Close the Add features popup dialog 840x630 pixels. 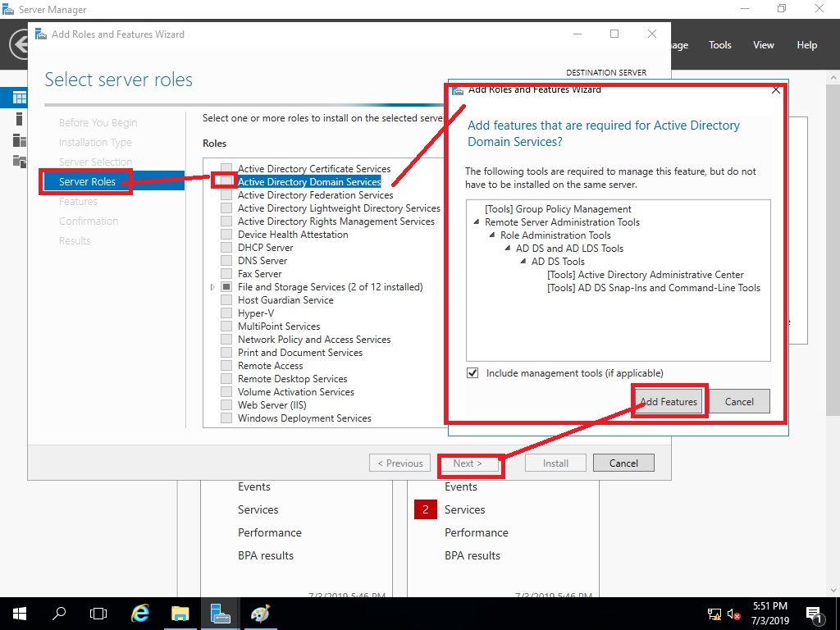click(776, 90)
